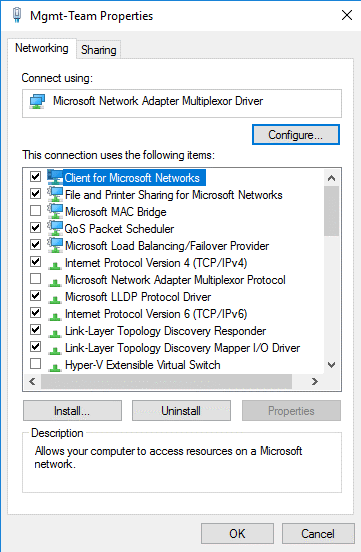This screenshot has height=552, width=361.
Task: Select the Microsoft LLDP Protocol Driver item
Action: tap(138, 297)
